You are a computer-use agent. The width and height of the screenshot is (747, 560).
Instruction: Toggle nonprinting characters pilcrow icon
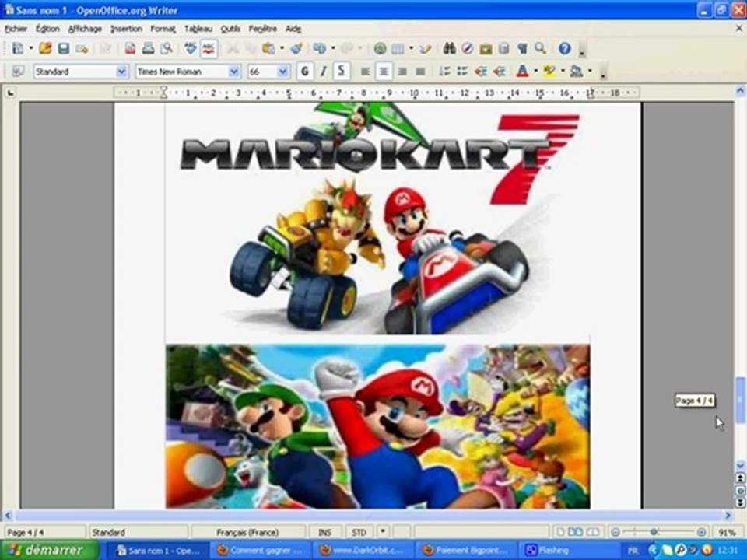pos(522,48)
